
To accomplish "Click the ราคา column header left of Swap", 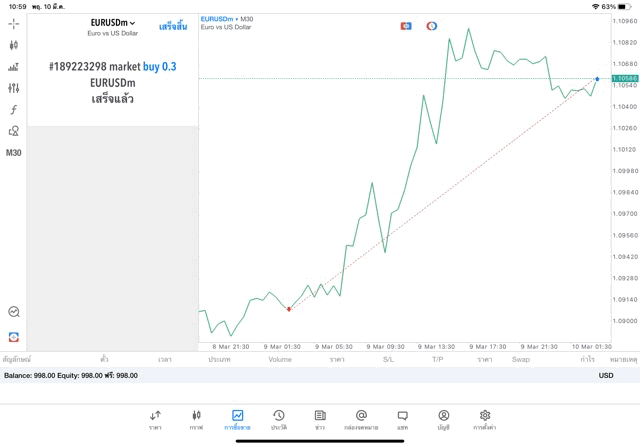I will (x=484, y=360).
